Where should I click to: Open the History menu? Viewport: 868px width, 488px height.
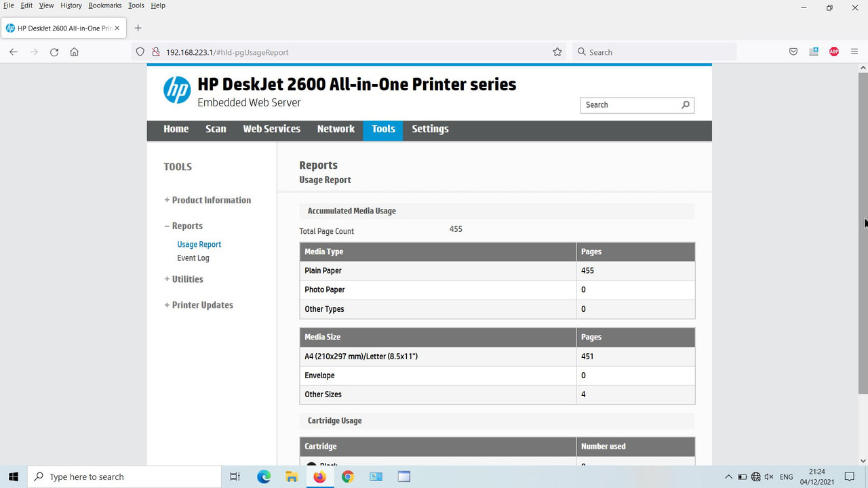71,5
